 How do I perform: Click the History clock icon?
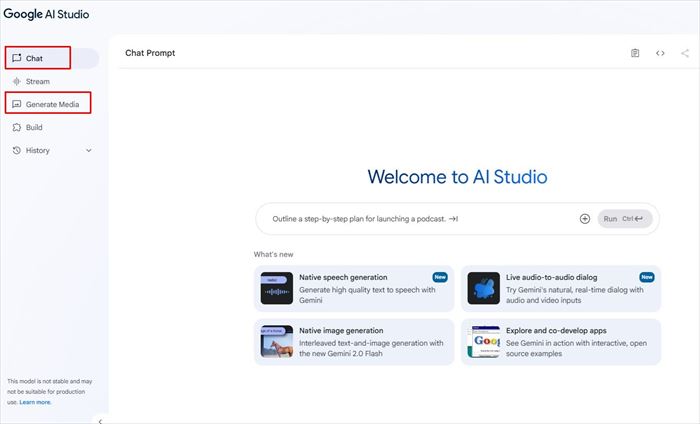[17, 150]
